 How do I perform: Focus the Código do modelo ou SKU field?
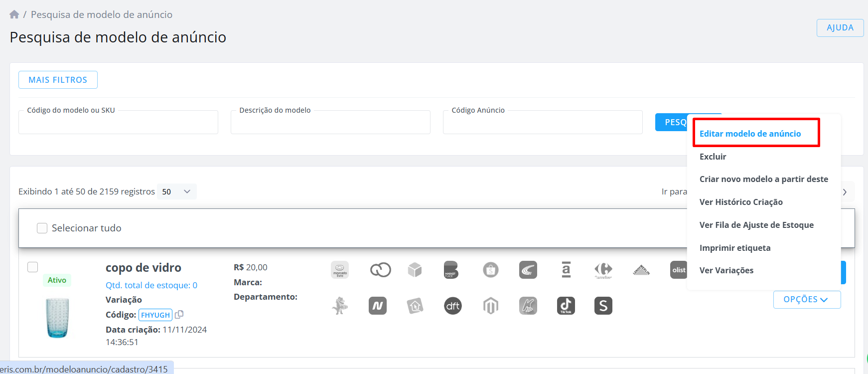click(x=118, y=122)
